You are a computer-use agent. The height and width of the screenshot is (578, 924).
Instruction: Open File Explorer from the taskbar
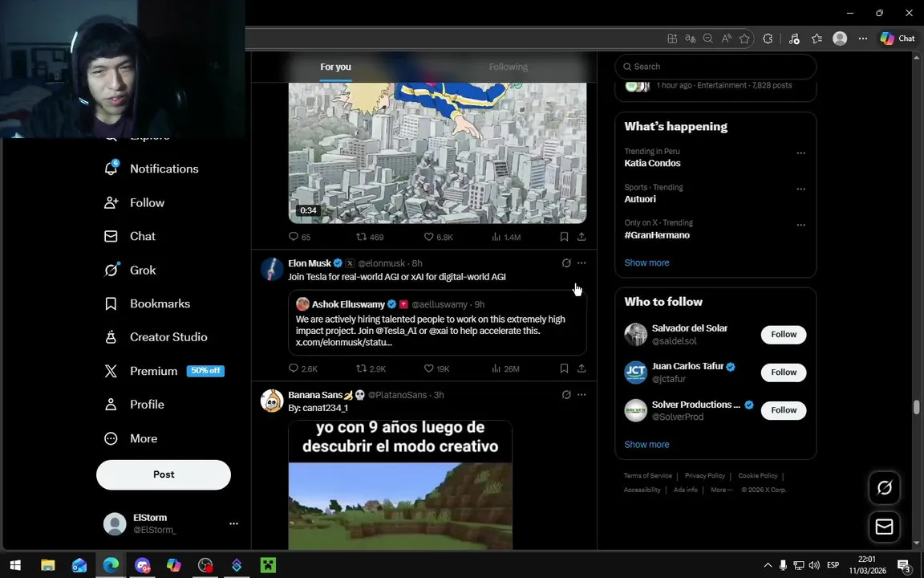click(x=48, y=566)
